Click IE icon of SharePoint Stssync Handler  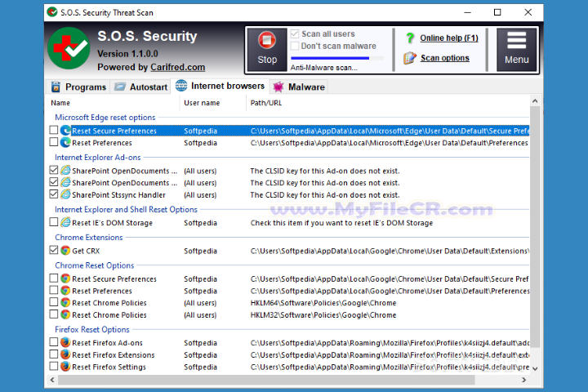click(65, 194)
